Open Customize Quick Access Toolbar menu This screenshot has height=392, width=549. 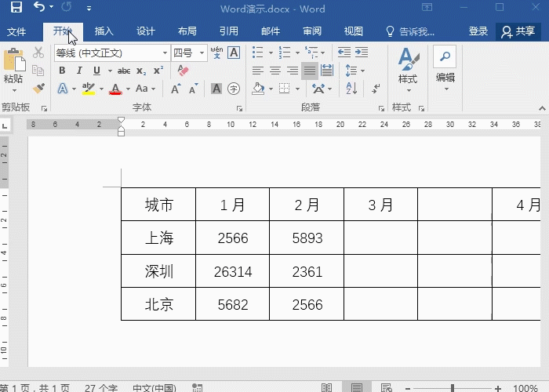[x=89, y=9]
